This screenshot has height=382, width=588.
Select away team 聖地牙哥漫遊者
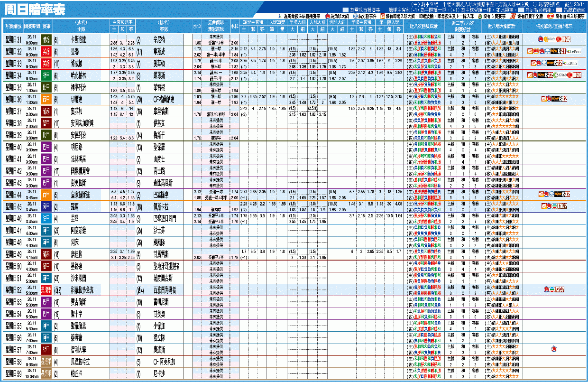166,266
